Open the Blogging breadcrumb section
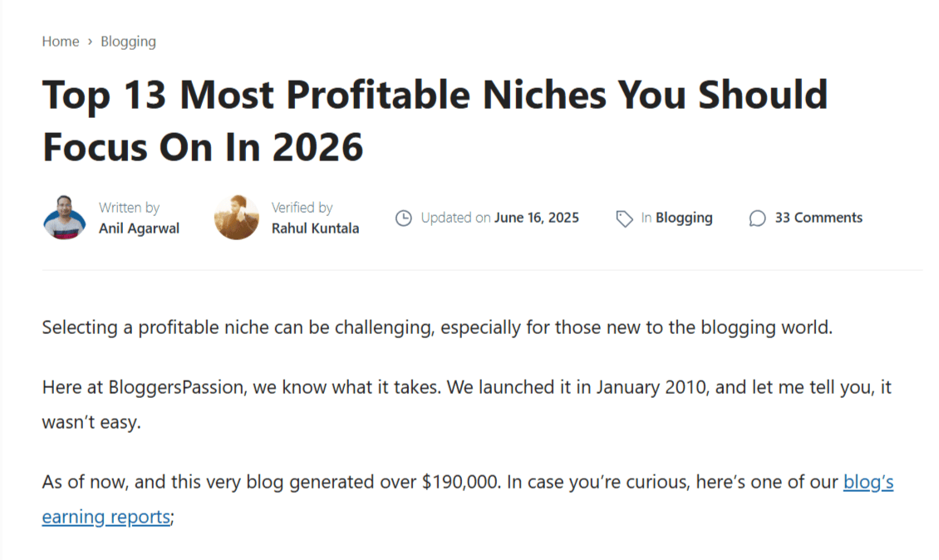This screenshot has height=560, width=939. point(128,41)
